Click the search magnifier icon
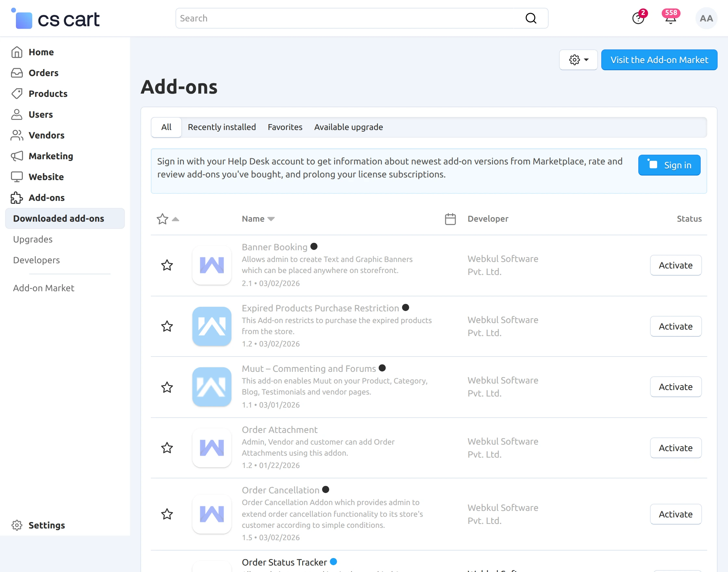Screen dimensions: 728x572 [531, 18]
